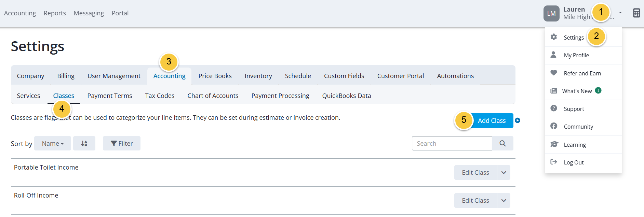Switch to the Billing tab
Viewport: 644px width, 217px height.
pos(66,76)
